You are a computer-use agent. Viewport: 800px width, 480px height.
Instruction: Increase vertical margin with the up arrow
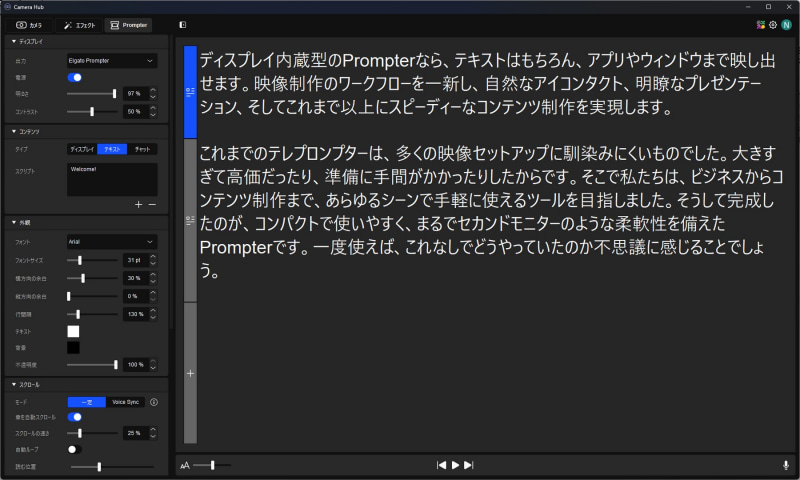tap(153, 293)
